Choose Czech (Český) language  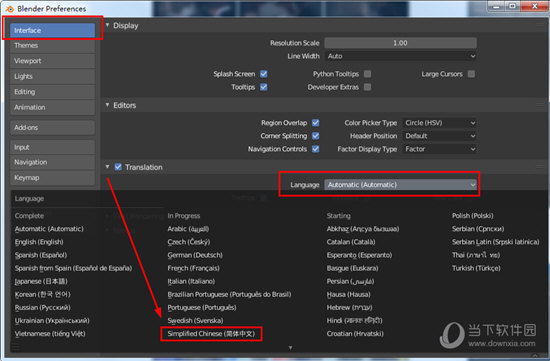[x=189, y=242]
